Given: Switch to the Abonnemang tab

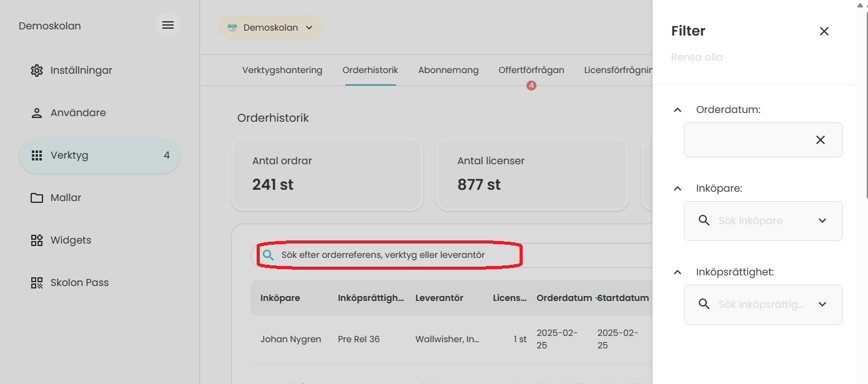Looking at the screenshot, I should pyautogui.click(x=448, y=70).
